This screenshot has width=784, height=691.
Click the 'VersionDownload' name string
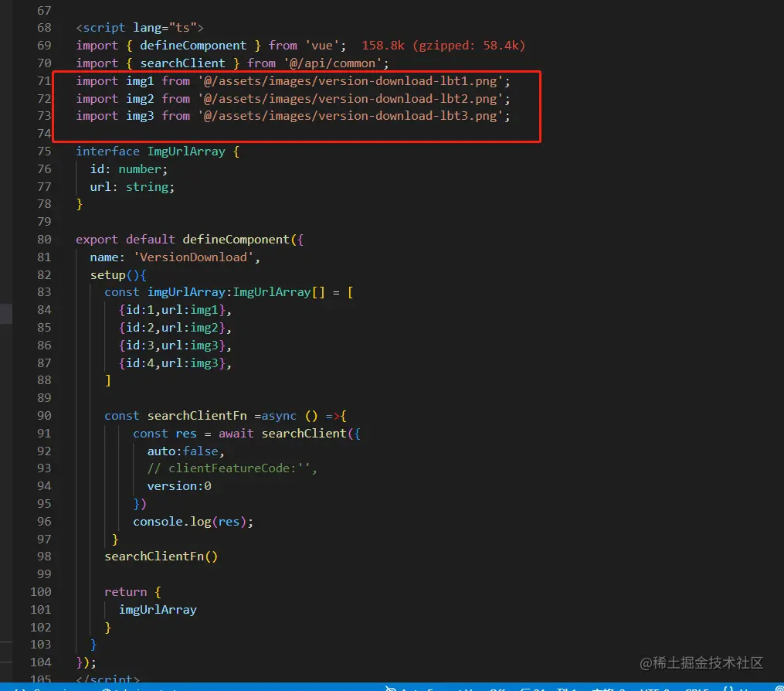[x=194, y=257]
